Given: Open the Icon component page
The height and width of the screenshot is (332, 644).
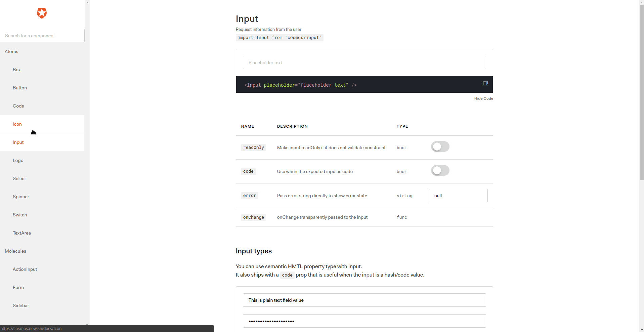Looking at the screenshot, I should pyautogui.click(x=17, y=124).
